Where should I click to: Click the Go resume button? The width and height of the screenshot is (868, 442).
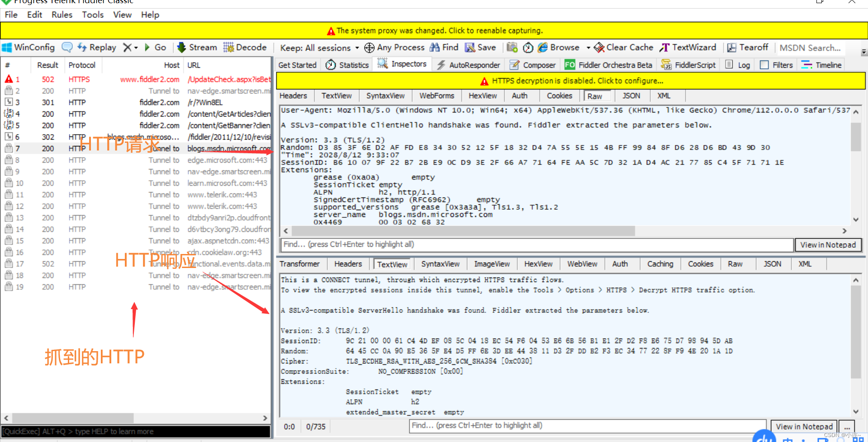click(x=155, y=47)
